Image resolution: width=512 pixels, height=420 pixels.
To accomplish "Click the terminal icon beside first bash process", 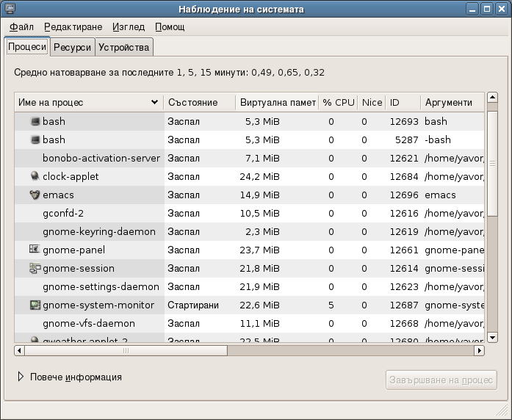I will tap(35, 121).
